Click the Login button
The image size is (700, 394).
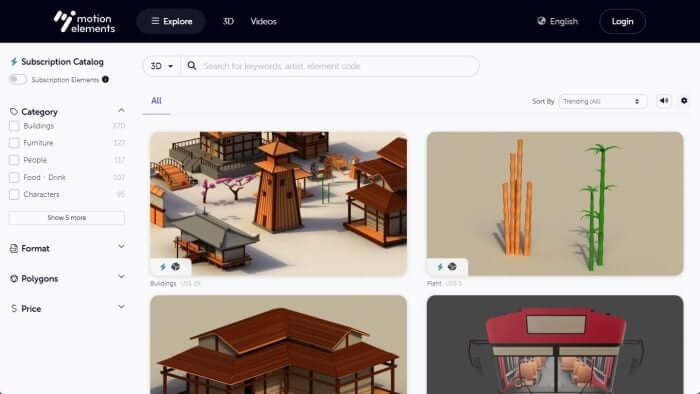pyautogui.click(x=622, y=21)
